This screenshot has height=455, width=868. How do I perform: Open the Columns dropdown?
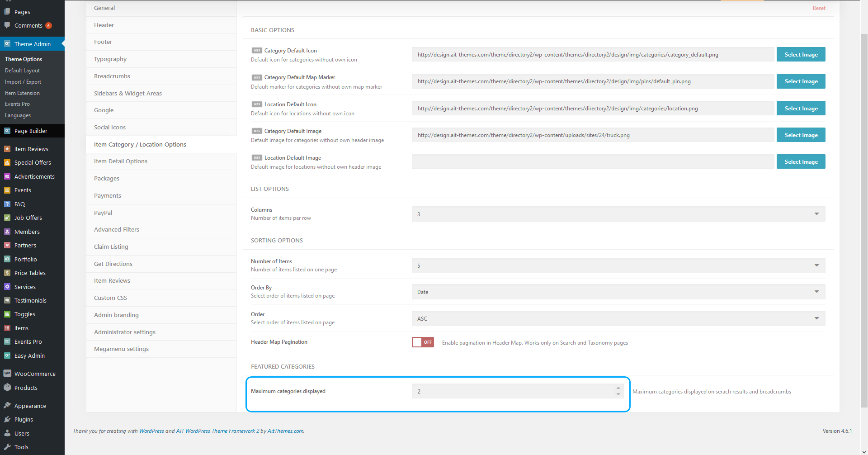618,214
